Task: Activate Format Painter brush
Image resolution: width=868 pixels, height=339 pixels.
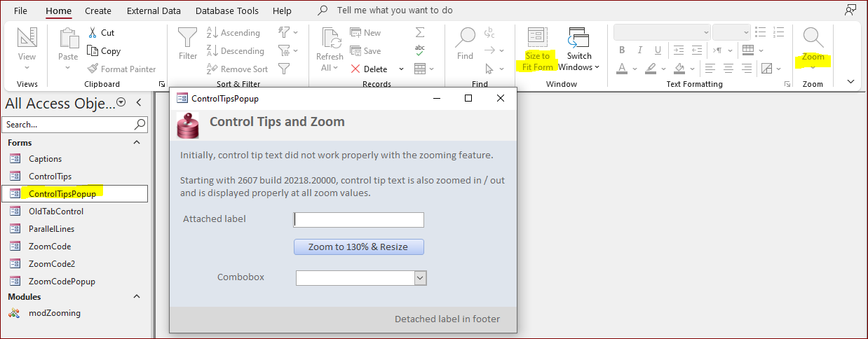Action: click(122, 69)
